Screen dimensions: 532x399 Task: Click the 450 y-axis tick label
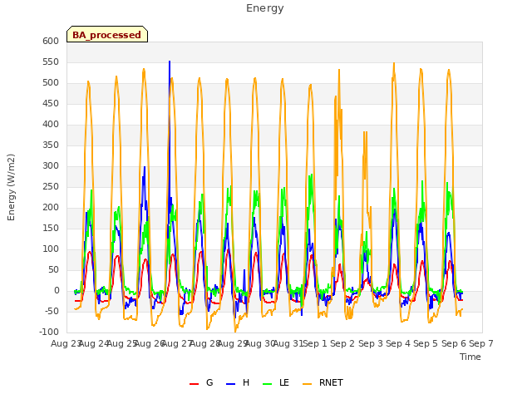coord(51,103)
